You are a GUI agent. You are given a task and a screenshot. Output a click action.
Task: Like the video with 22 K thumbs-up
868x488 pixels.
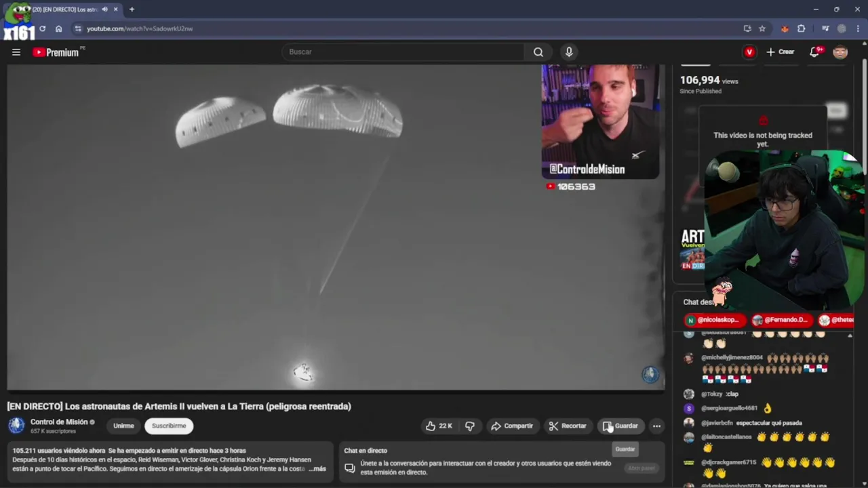click(x=438, y=426)
